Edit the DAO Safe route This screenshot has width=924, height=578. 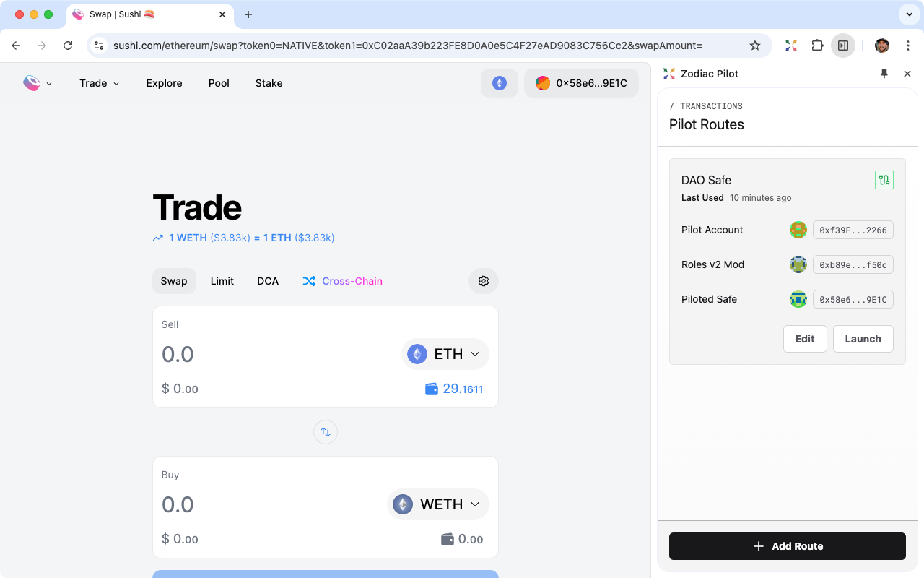pos(805,339)
